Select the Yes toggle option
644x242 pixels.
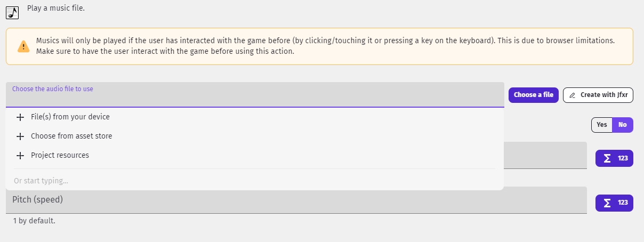tap(602, 125)
